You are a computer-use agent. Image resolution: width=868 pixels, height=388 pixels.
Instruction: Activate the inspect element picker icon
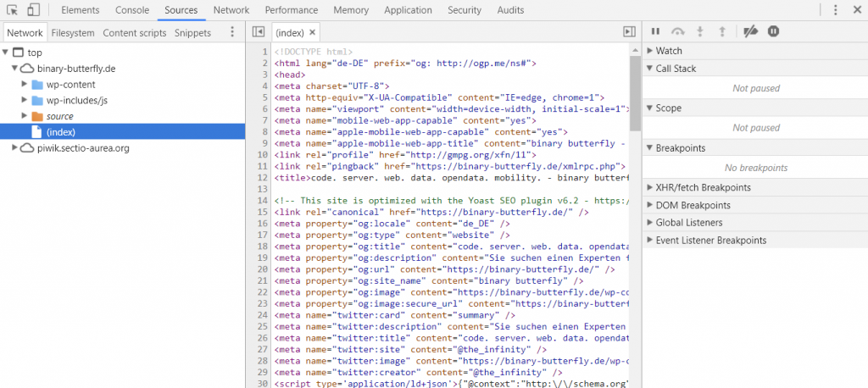click(13, 10)
